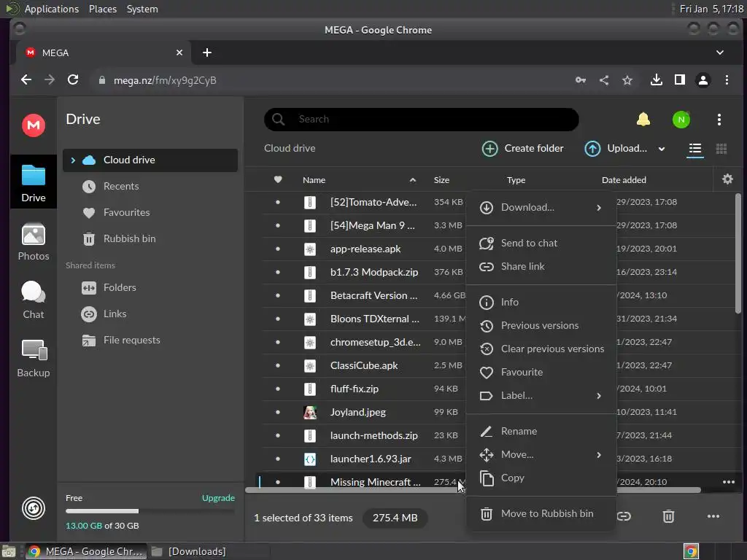Select Clear previous versions menu item

tap(541, 349)
